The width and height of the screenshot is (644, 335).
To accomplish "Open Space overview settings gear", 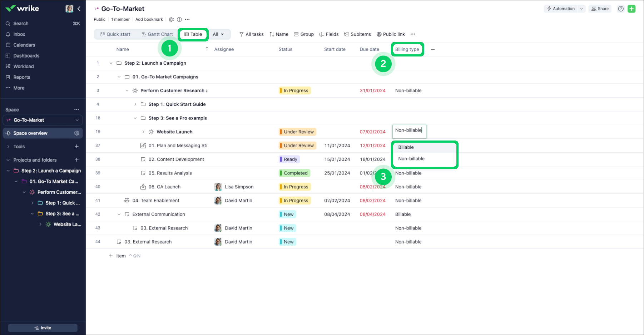I will (76, 133).
